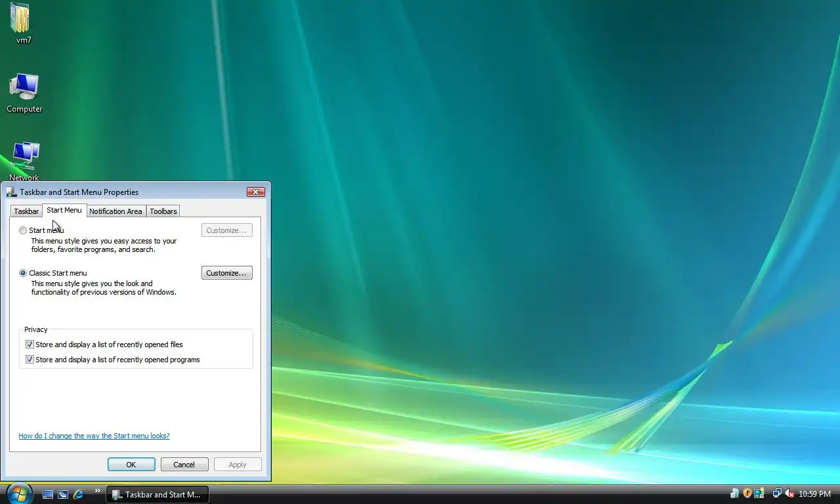Close the Taskbar and Start Menu Properties dialog
840x504 pixels.
click(255, 192)
